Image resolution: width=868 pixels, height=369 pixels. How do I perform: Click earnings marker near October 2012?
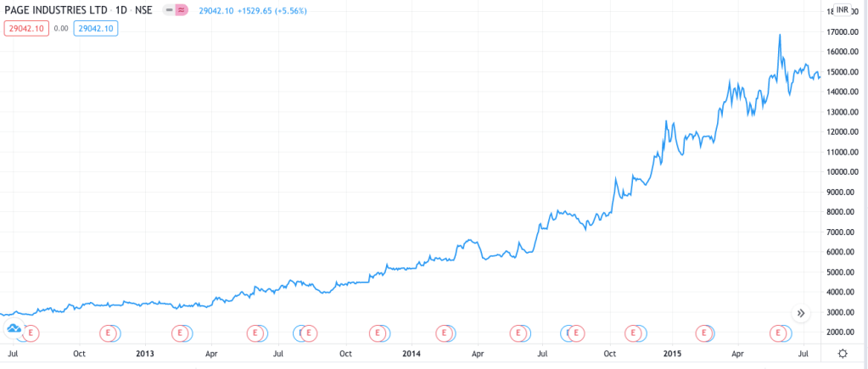click(x=108, y=333)
